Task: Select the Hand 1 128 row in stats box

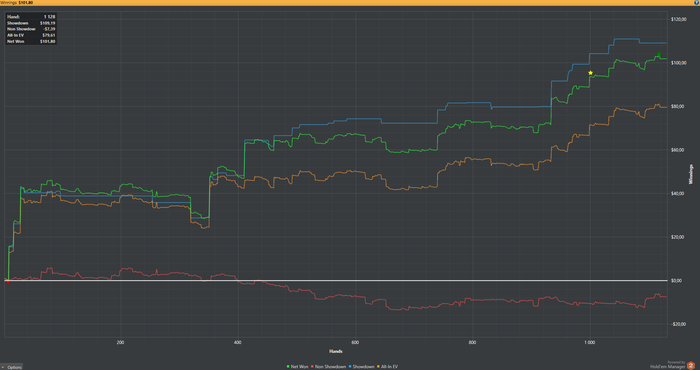Action: (31, 17)
